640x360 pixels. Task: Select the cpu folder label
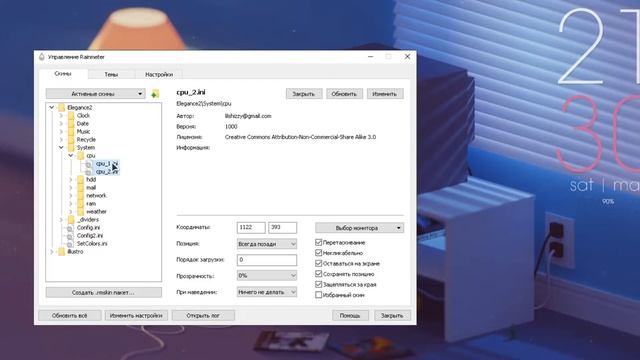tap(91, 156)
